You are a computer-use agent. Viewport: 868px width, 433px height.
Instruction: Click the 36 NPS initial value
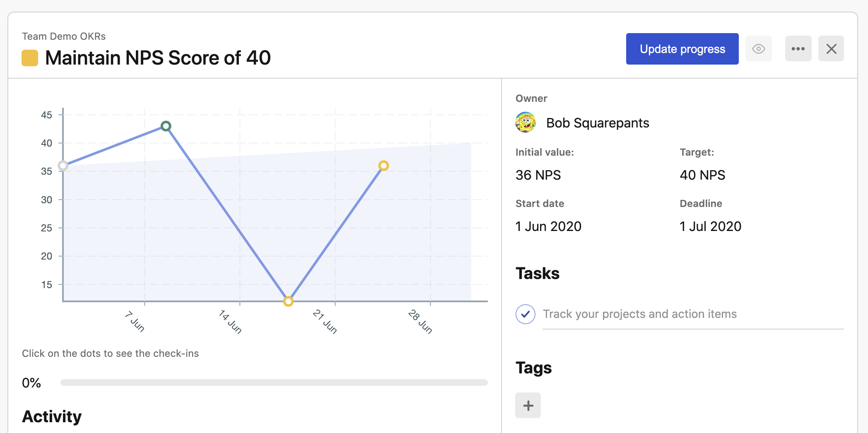click(x=538, y=175)
